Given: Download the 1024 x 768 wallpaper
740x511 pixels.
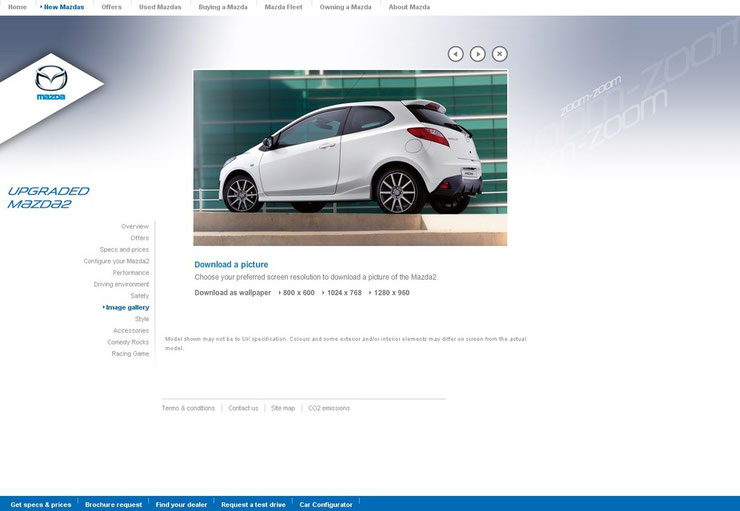Looking at the screenshot, I should point(342,293).
